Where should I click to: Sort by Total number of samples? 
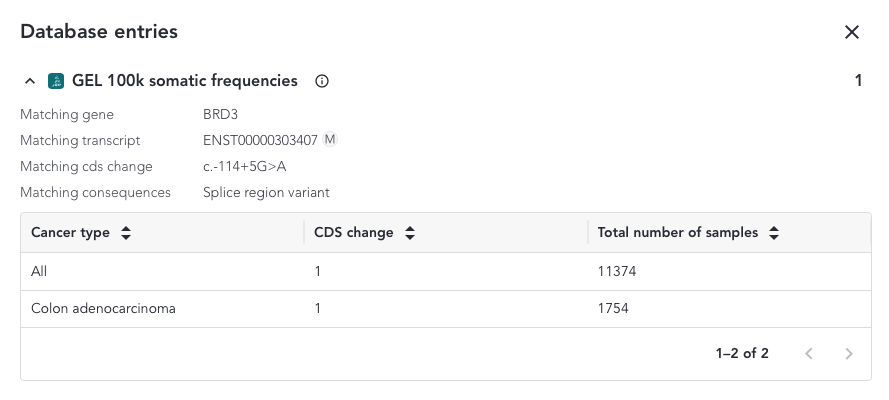click(774, 233)
